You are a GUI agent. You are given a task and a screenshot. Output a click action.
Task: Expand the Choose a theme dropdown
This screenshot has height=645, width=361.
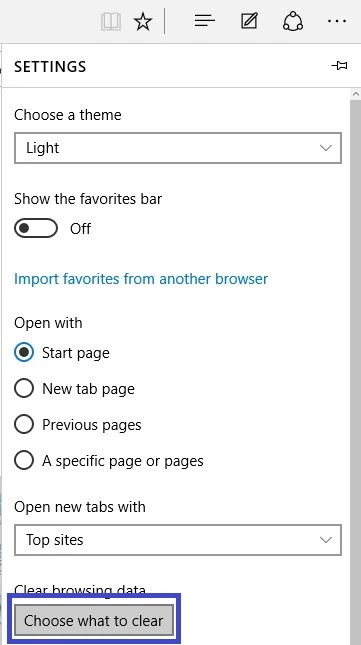(178, 148)
